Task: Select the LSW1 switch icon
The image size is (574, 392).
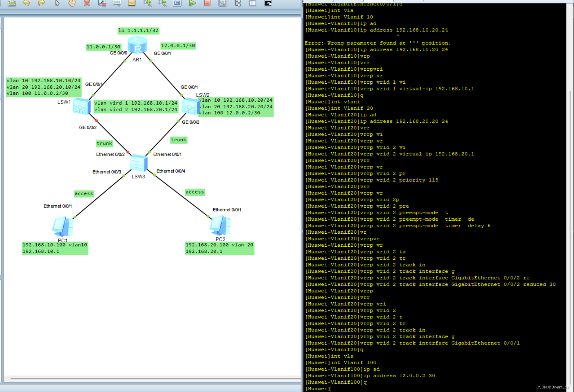Action: point(82,106)
